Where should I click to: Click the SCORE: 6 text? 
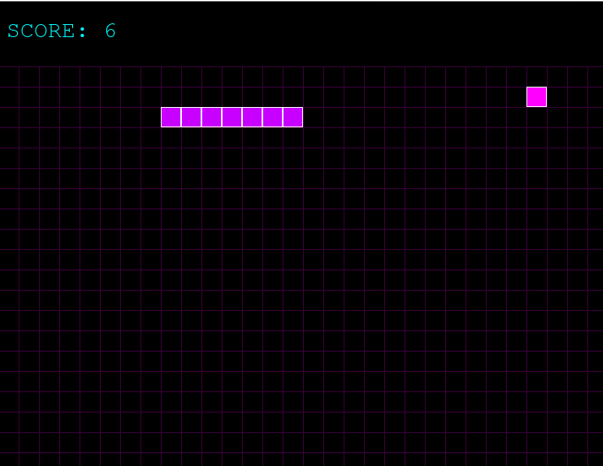[x=62, y=31]
